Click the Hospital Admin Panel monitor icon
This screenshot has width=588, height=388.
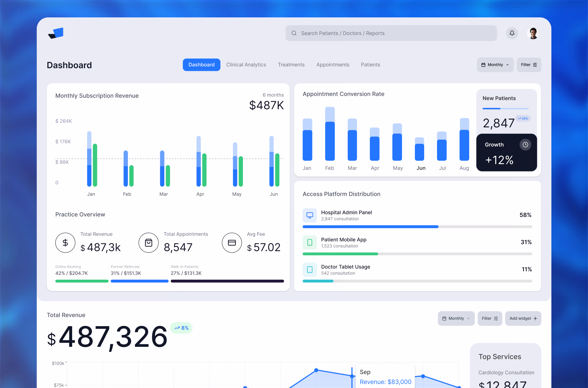310,215
